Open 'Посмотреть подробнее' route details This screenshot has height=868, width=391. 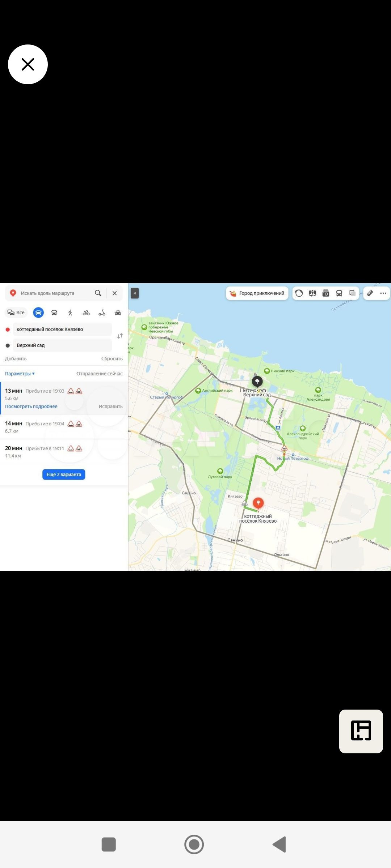tap(31, 407)
